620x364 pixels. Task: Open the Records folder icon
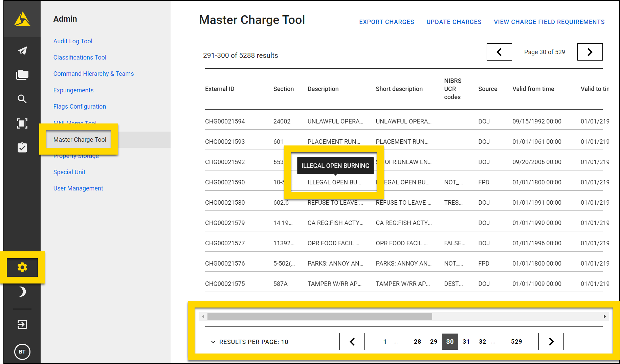coord(22,75)
